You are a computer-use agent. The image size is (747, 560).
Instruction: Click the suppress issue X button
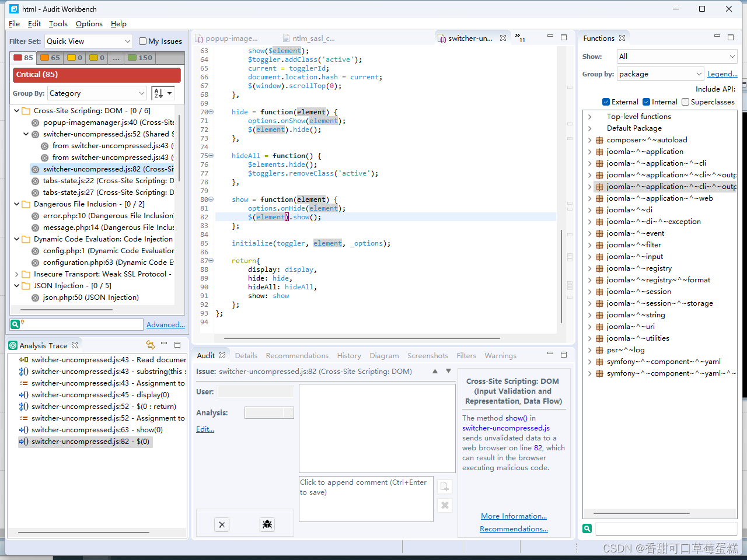coord(222,524)
